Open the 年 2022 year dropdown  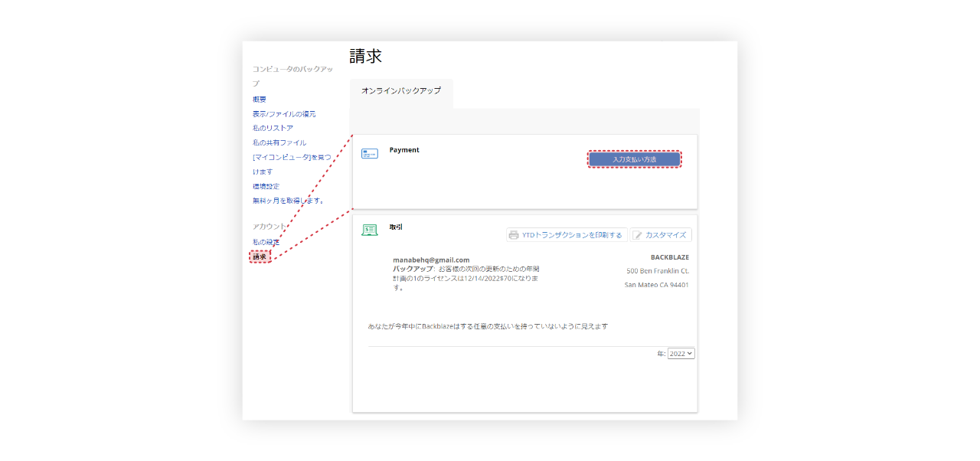point(680,353)
